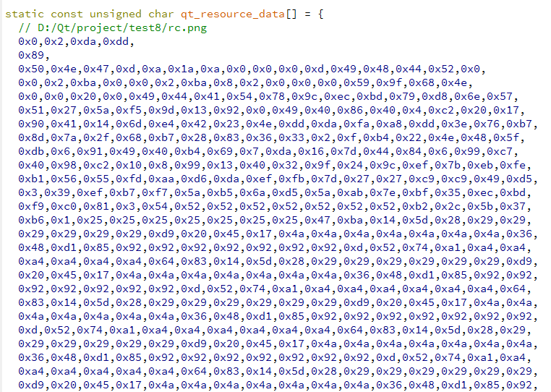
Task: Click the 0xe4 byte value
Action: (x=161, y=124)
